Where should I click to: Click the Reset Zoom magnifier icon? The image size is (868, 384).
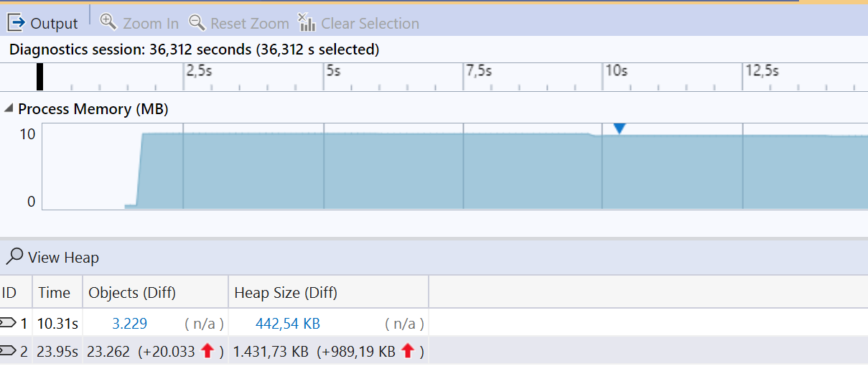pos(197,22)
